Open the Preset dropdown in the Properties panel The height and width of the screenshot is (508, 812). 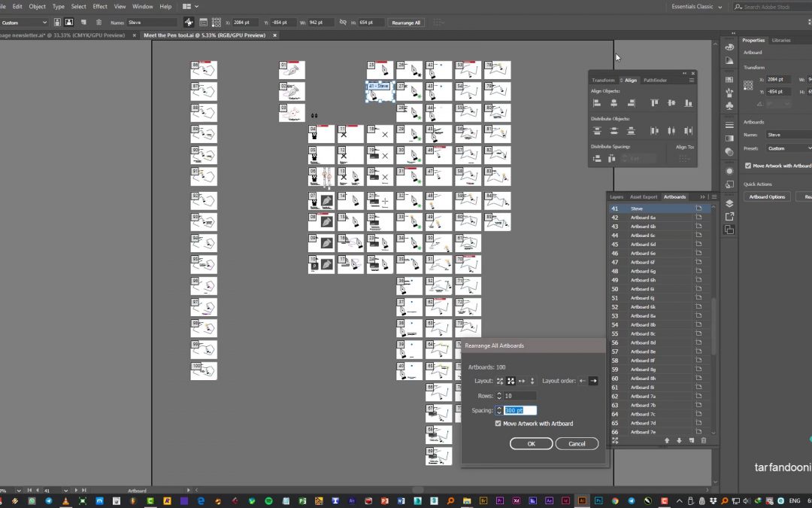pos(789,148)
